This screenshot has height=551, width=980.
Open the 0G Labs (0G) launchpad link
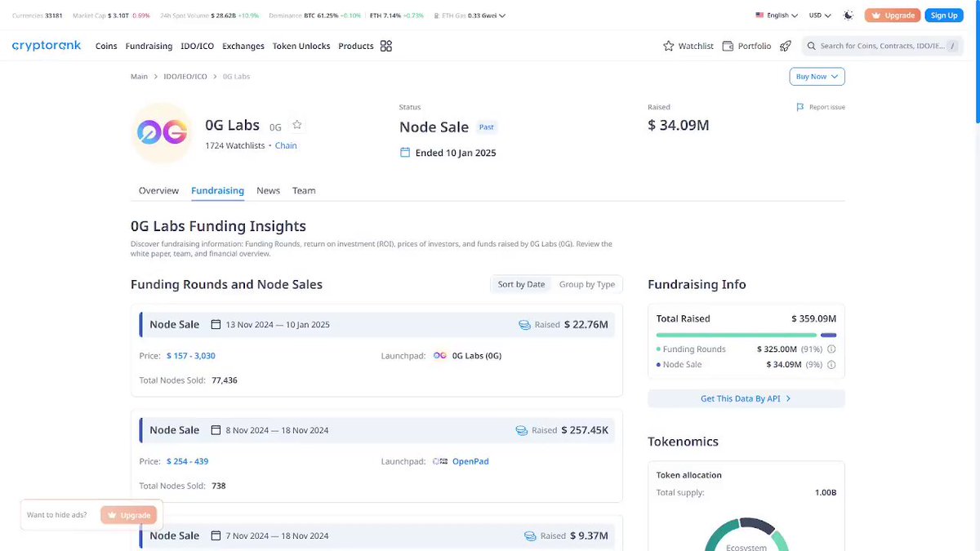click(x=477, y=356)
